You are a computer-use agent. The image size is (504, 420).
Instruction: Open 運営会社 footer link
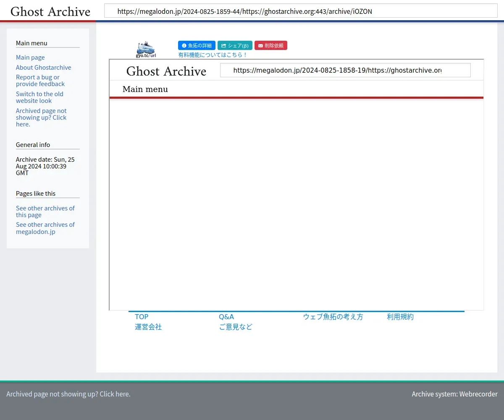(x=148, y=327)
